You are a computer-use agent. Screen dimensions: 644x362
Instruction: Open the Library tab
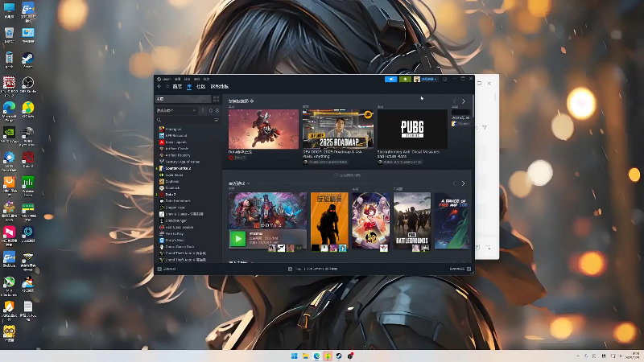(x=189, y=86)
